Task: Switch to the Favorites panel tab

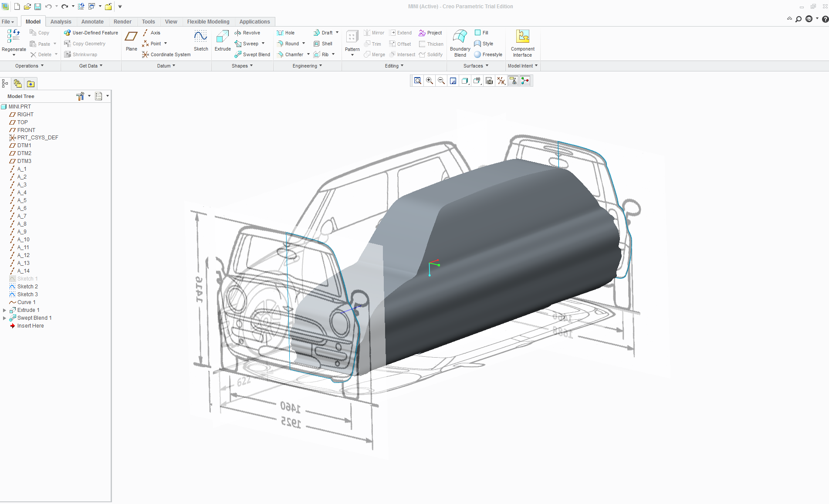Action: [x=30, y=84]
